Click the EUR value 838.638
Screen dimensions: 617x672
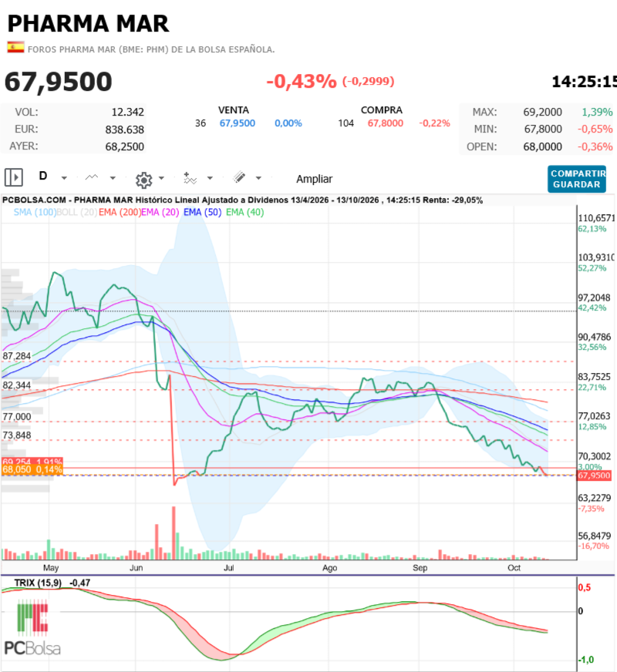point(125,129)
